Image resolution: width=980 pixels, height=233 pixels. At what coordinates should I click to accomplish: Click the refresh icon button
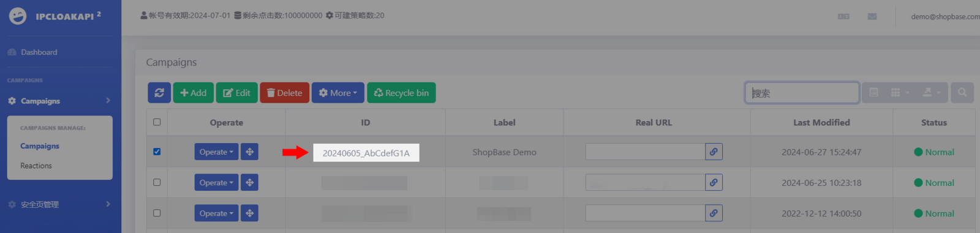[159, 93]
